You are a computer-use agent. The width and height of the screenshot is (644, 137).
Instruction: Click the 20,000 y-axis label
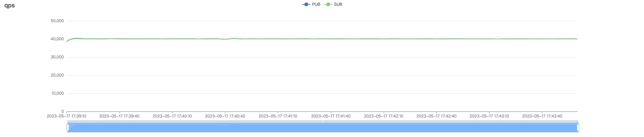tap(57, 75)
